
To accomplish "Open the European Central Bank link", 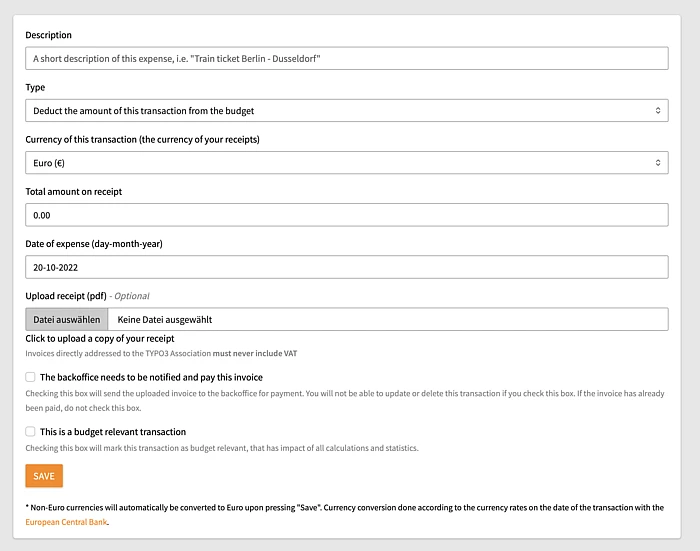I will click(66, 522).
